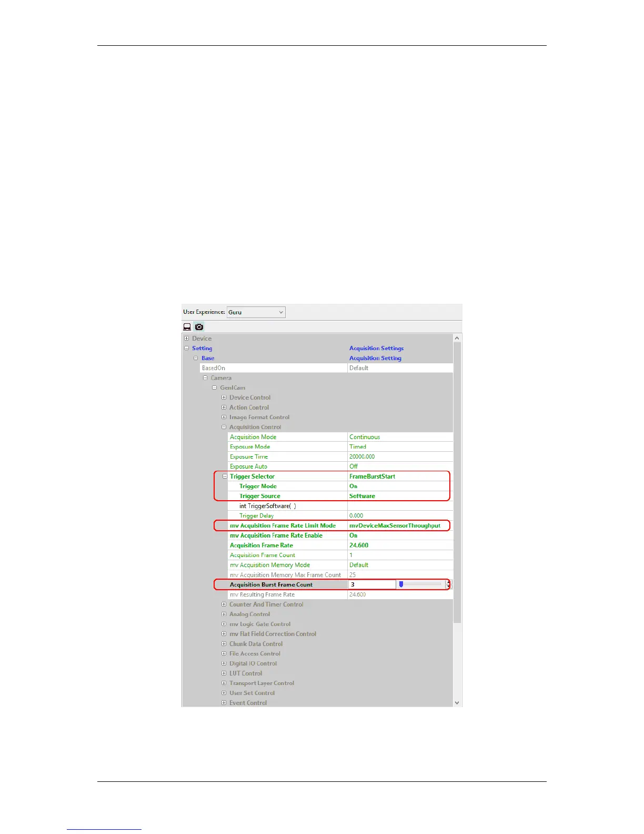This screenshot has height=834, width=644.
Task: Expand the User Set Control node
Action: (224, 693)
